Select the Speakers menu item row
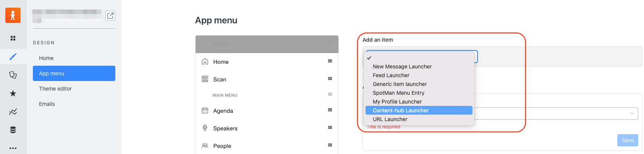The image size is (644, 154). tap(267, 128)
